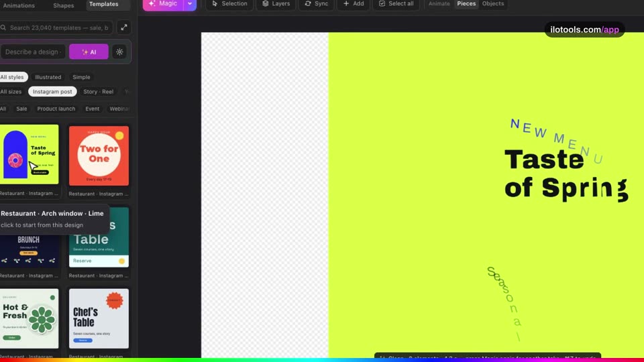The image size is (644, 362).
Task: Open the Taste of Spring template thumbnail
Action: 29,155
